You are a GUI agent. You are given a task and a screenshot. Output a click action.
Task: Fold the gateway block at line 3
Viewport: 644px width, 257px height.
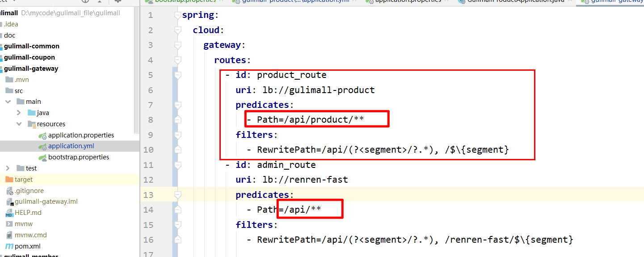[178, 45]
